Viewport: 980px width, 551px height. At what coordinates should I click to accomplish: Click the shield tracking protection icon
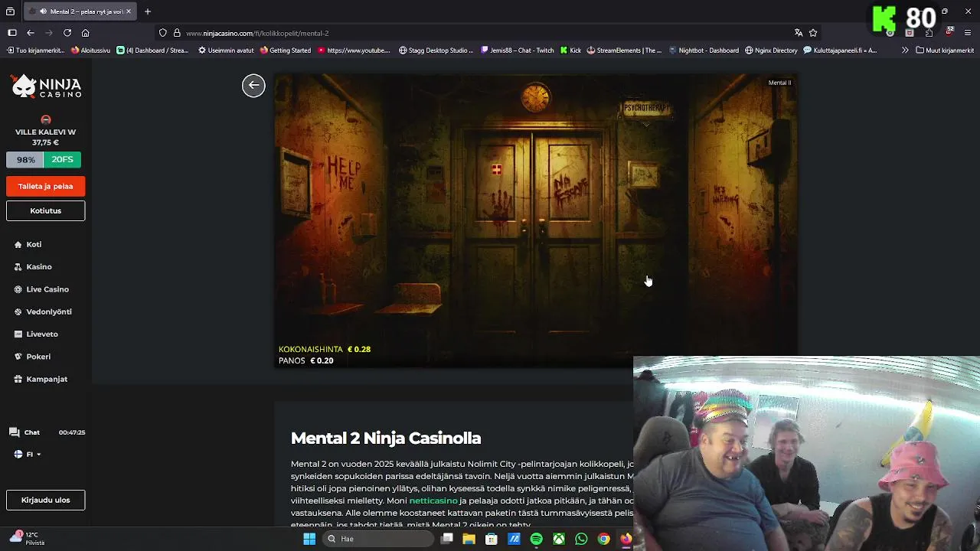[163, 33]
